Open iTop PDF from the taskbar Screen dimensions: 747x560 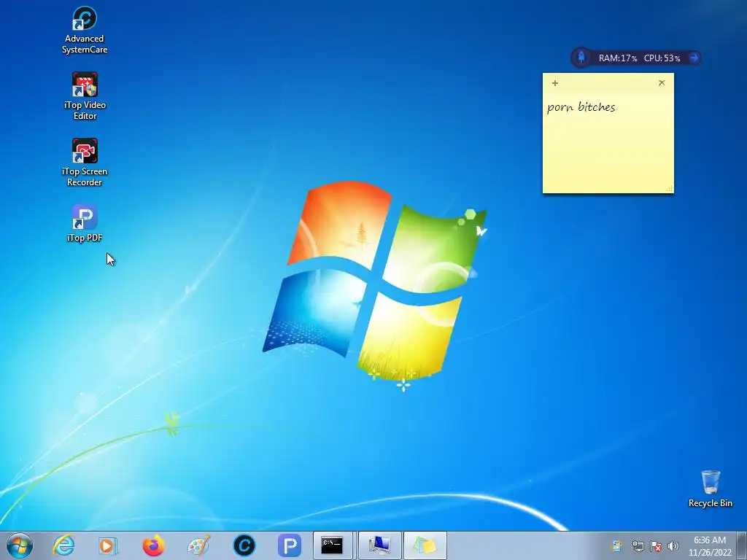click(x=289, y=545)
